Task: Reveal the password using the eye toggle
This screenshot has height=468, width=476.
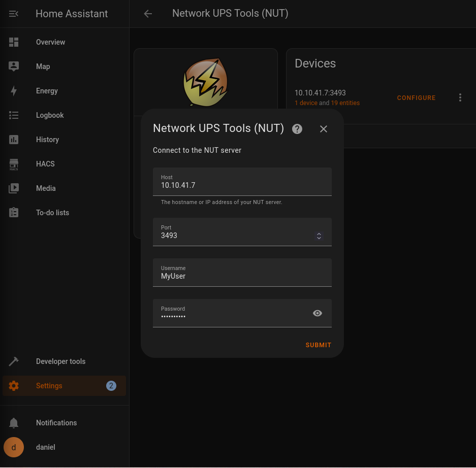Action: point(317,313)
